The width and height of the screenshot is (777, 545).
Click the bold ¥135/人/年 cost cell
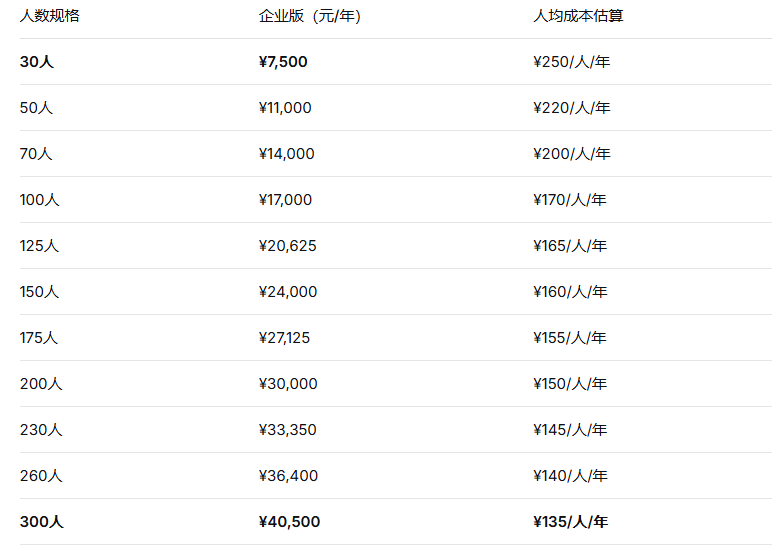coord(570,522)
